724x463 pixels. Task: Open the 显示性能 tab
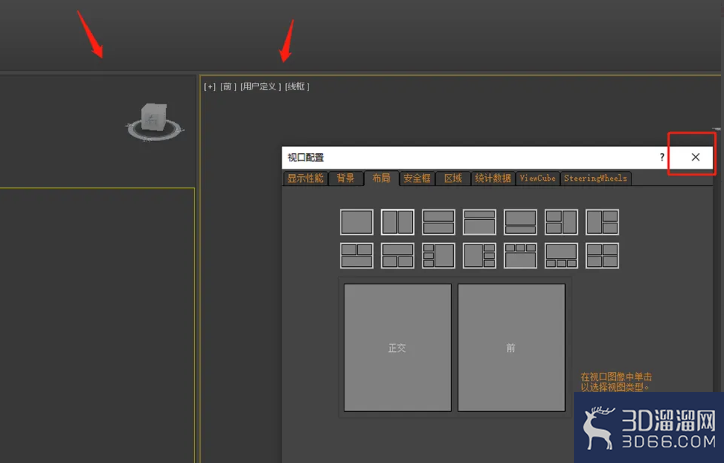[305, 178]
